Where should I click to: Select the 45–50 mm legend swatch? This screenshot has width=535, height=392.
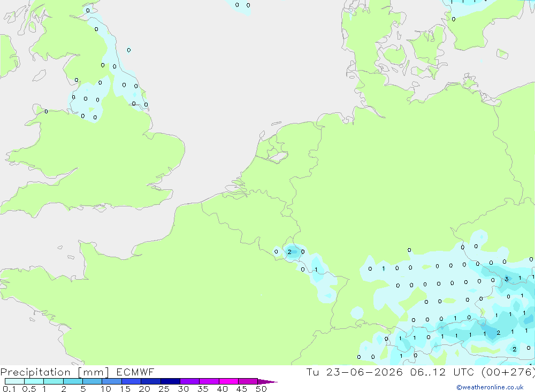[x=248, y=381]
